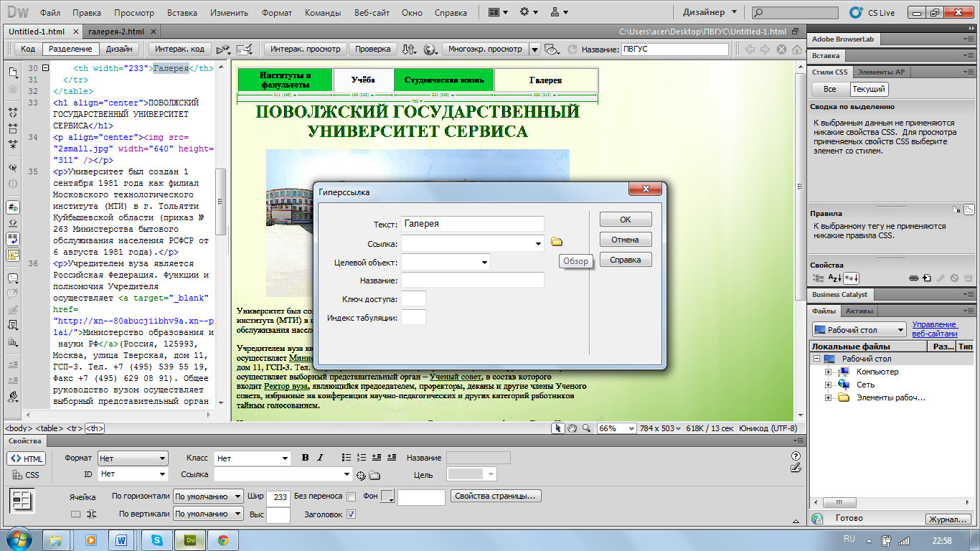Click the merge cells icon under Ячейка
This screenshot has width=980, height=551.
76,514
